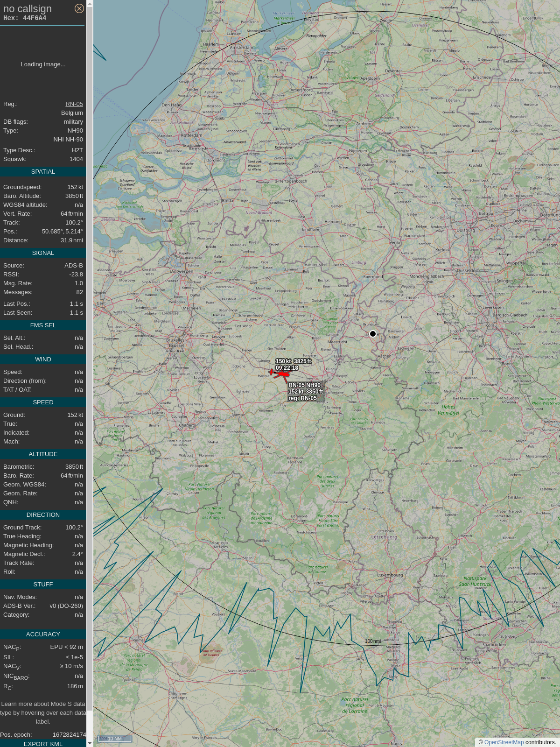Select the SIGNAL section header
560x747 pixels.
pos(43,253)
